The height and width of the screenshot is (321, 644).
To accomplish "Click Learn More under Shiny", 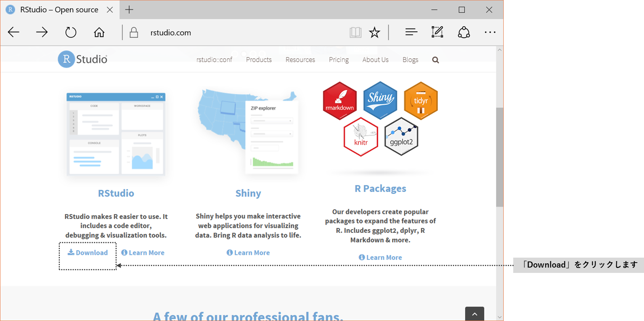I will [x=248, y=253].
